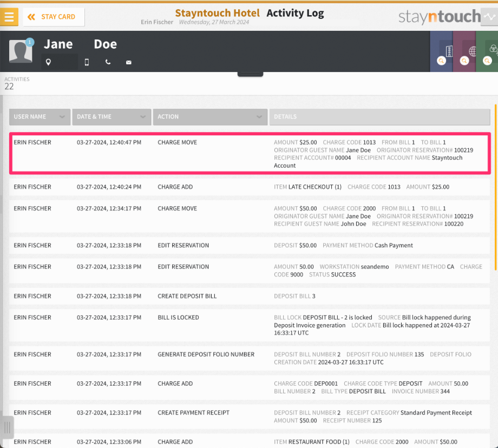Sort by User Name column dropdown
Screen dimensions: 498x448
(x=40, y=117)
